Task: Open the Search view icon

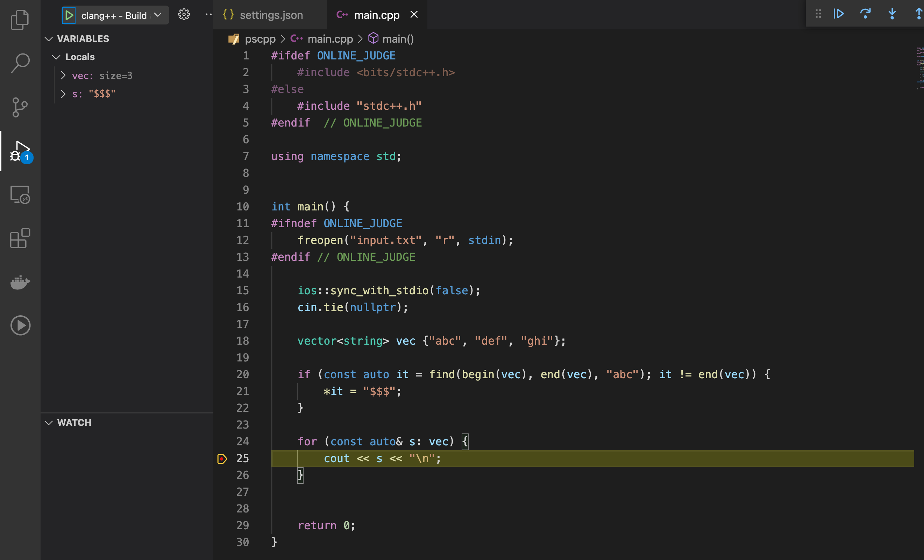Action: pos(20,63)
